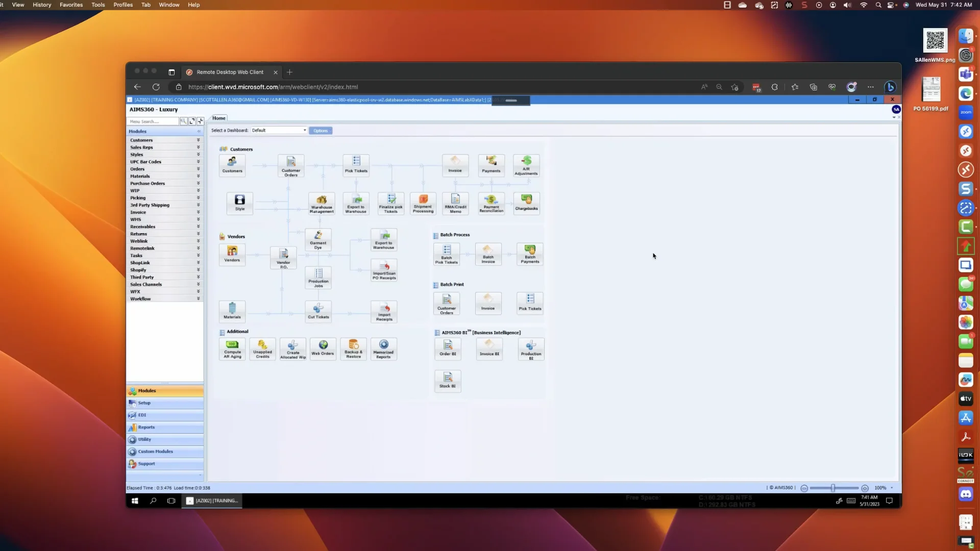Open the Vendor P.O. icon

(x=282, y=257)
